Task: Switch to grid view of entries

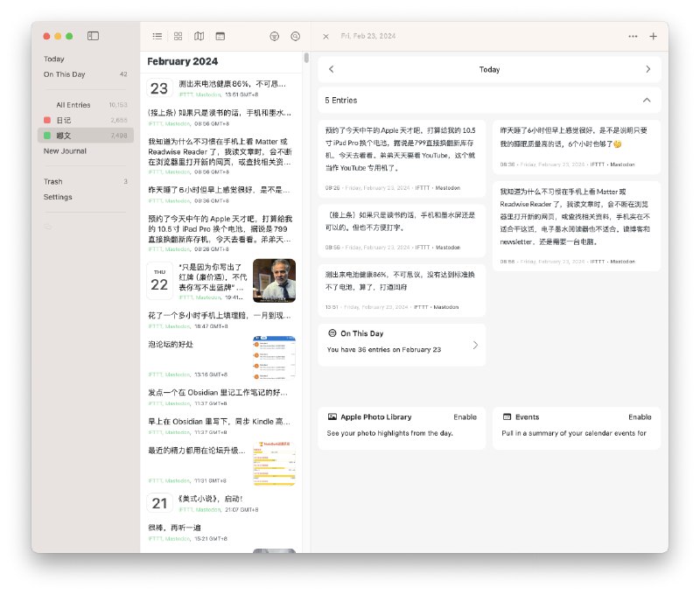Action: tap(178, 36)
